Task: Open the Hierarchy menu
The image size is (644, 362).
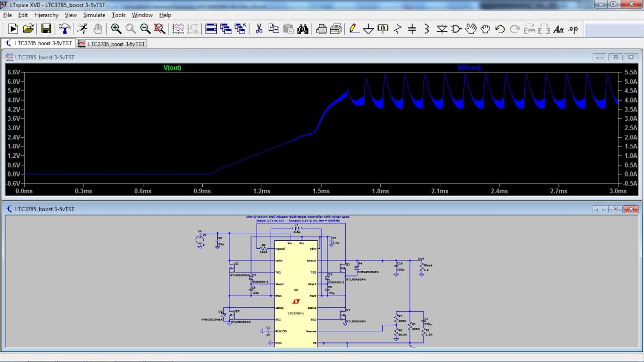Action: coord(46,15)
